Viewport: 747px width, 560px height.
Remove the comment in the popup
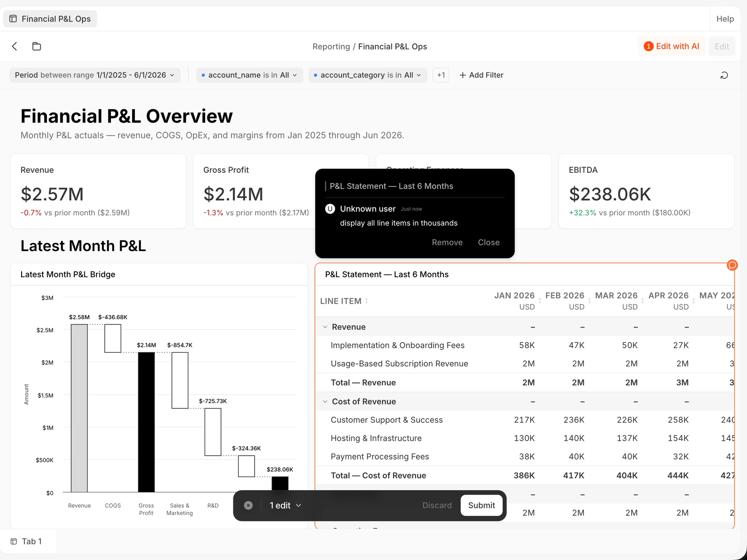click(447, 242)
